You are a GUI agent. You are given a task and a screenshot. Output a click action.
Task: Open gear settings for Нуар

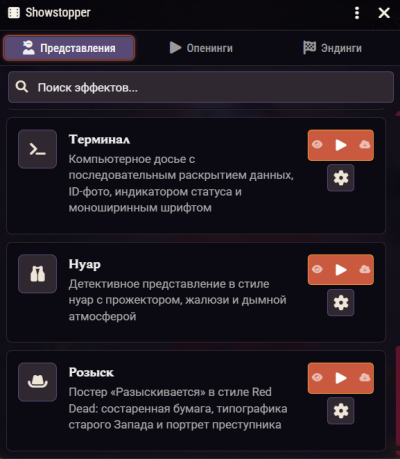tap(341, 303)
